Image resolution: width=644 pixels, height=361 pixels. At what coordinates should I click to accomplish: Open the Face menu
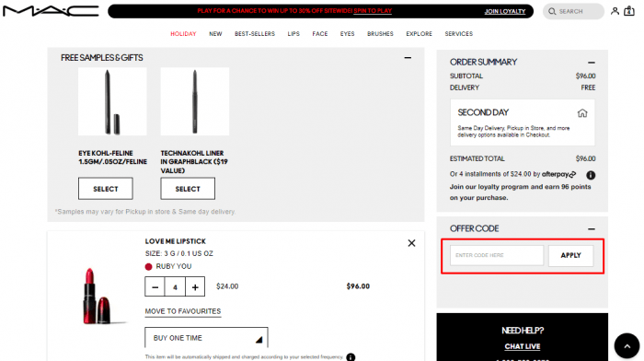tap(319, 34)
